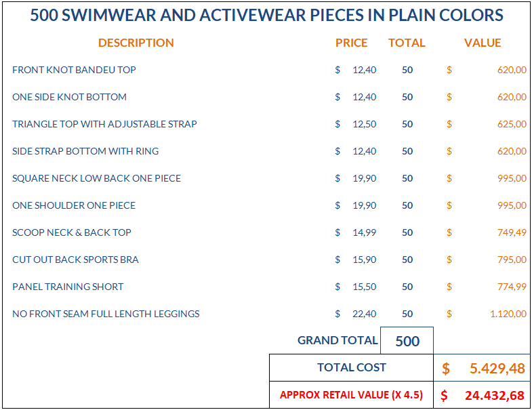Select the 24.432,68 retail value cell
The image size is (532, 410).
point(483,395)
